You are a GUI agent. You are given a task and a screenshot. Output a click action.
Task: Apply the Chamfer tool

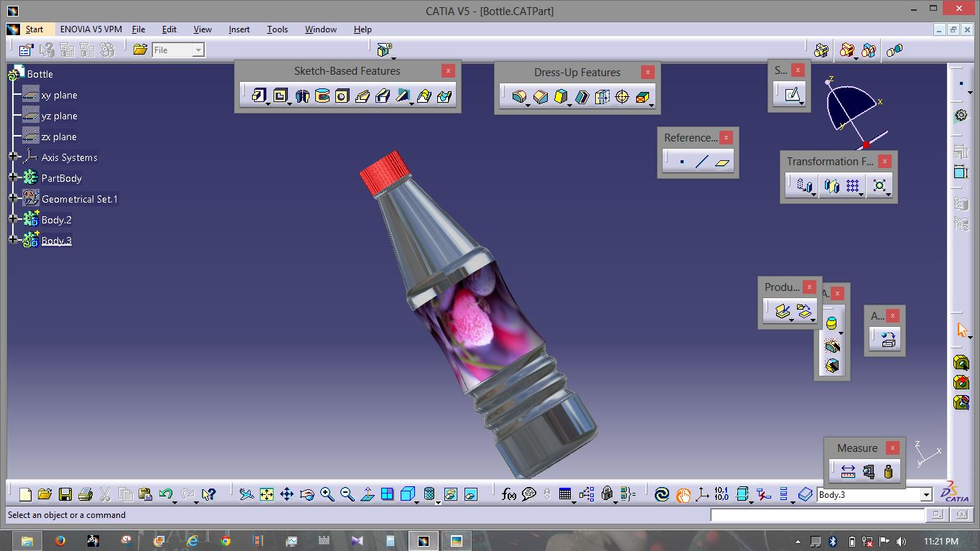pyautogui.click(x=541, y=97)
